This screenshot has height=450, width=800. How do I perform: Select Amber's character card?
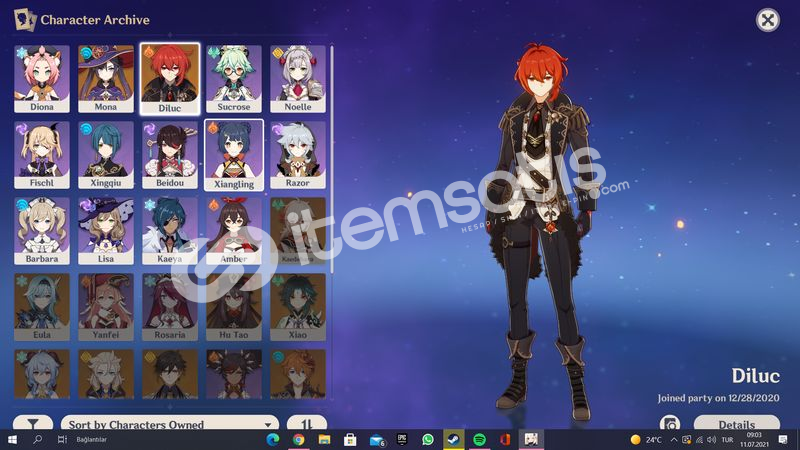coord(234,231)
